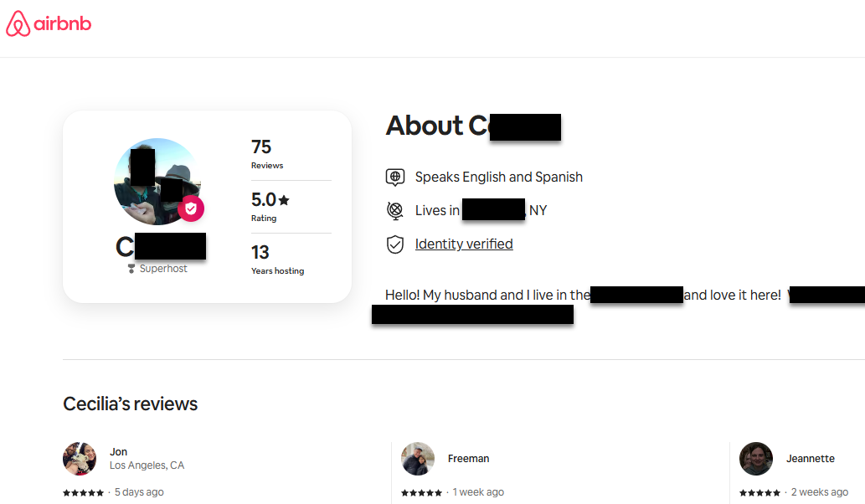The height and width of the screenshot is (504, 865).
Task: Click Jon's five-star rating row
Action: 84,492
